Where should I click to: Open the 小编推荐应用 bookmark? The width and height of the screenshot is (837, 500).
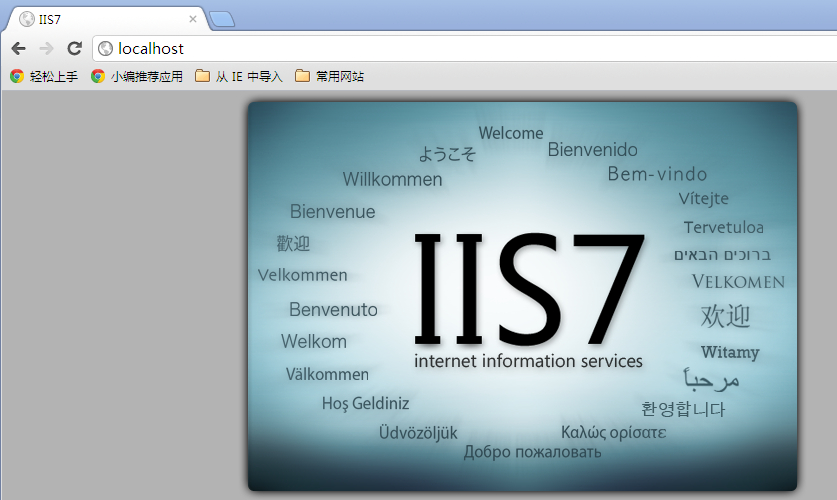tap(137, 76)
